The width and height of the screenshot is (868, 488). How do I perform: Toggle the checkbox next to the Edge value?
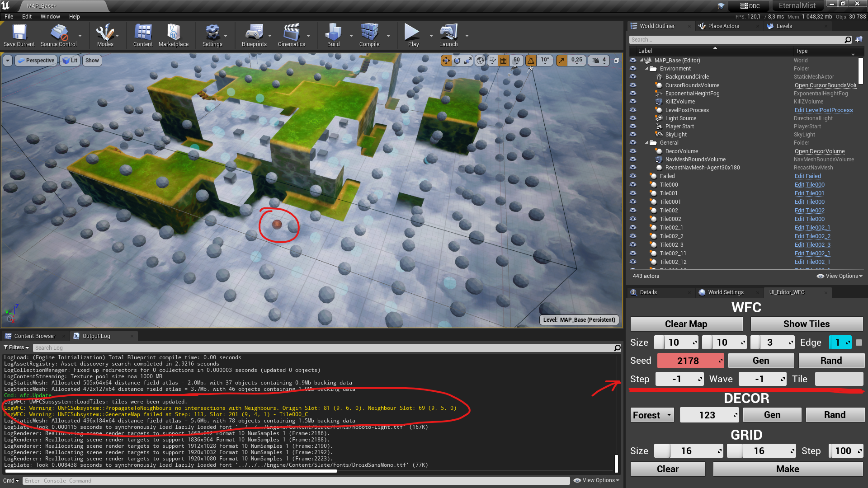(x=859, y=343)
